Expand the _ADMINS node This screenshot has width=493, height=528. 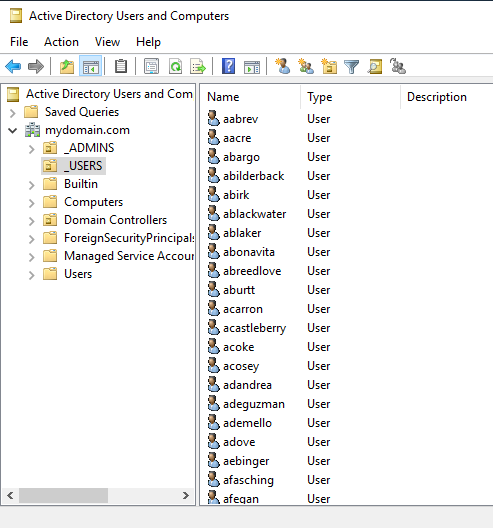(31, 149)
